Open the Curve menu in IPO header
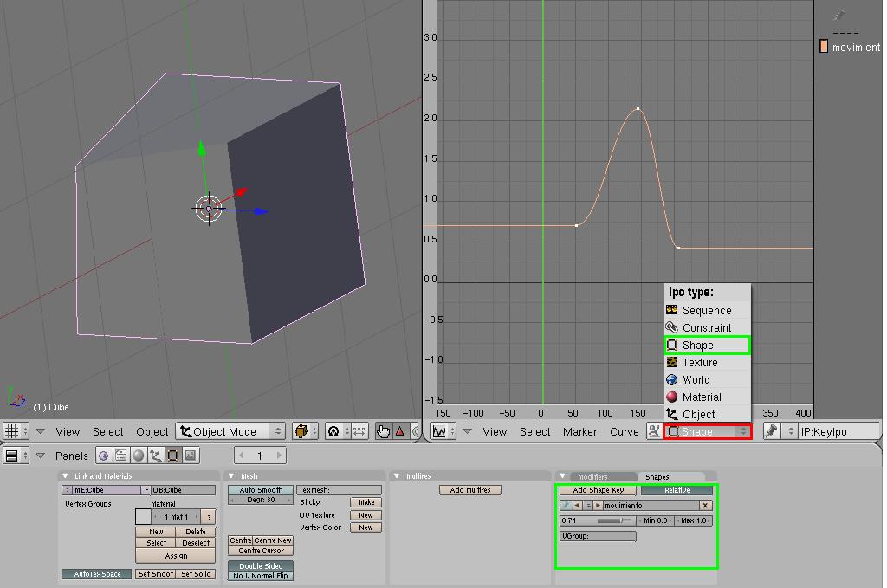The width and height of the screenshot is (887, 588). tap(624, 431)
